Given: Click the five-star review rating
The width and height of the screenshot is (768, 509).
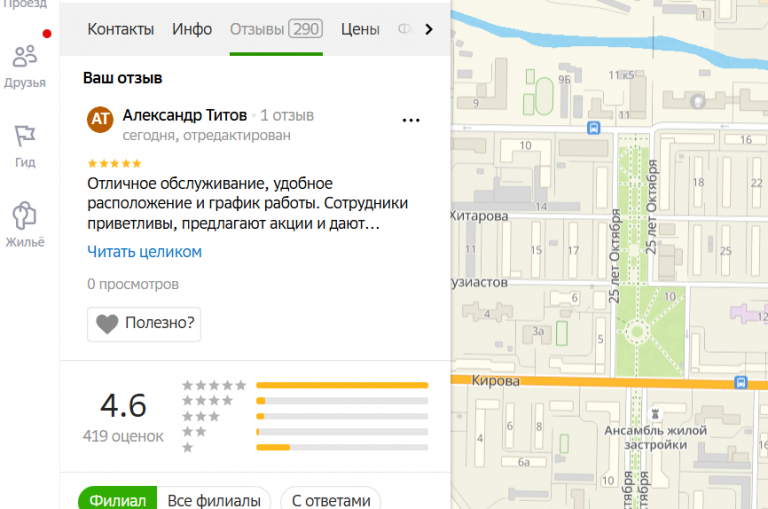Looking at the screenshot, I should click(114, 163).
